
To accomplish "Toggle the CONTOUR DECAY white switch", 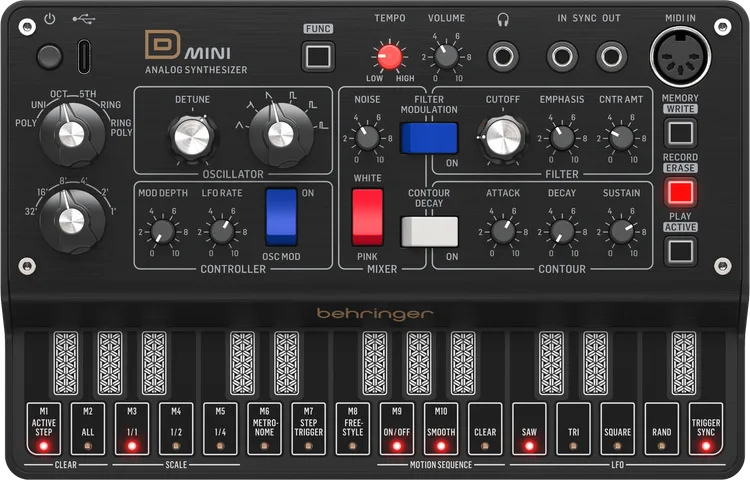I will click(x=429, y=232).
